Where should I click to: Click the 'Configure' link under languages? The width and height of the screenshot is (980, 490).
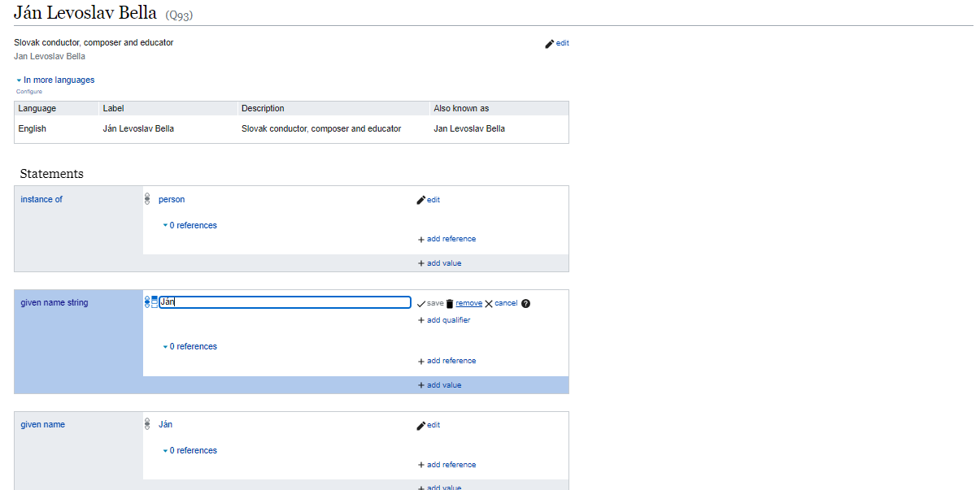(29, 92)
